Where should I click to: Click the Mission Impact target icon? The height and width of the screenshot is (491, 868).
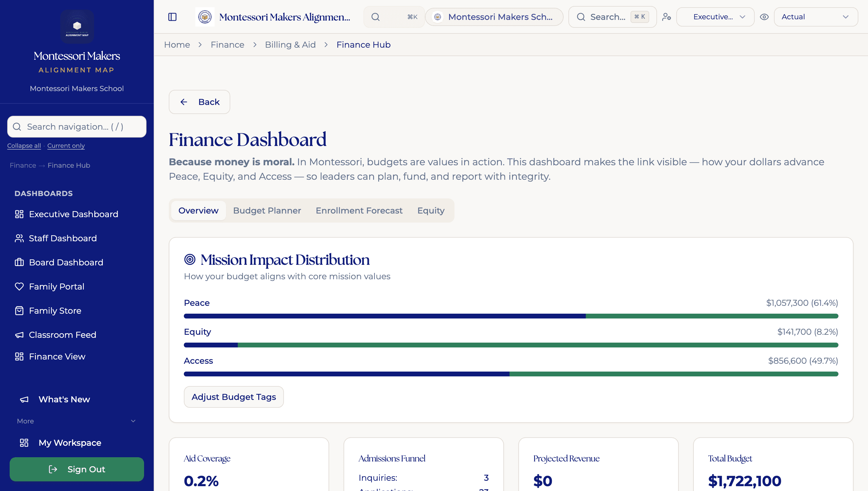(x=190, y=259)
